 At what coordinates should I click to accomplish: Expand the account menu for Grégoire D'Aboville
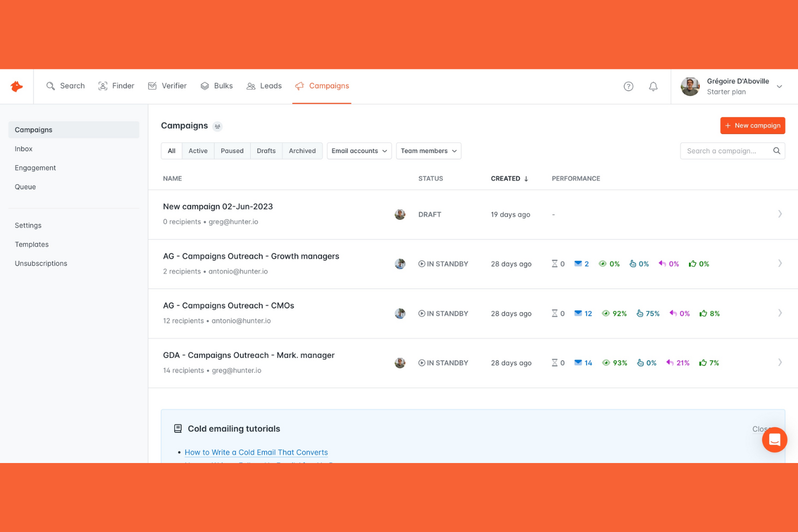(779, 86)
